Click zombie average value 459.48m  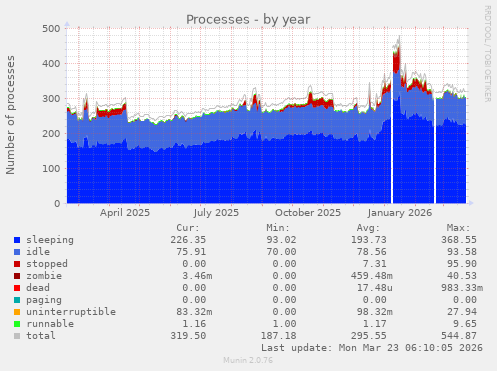(x=371, y=276)
